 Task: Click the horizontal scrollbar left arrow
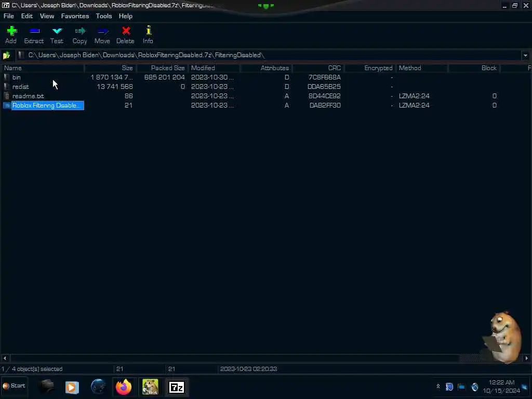coord(5,358)
